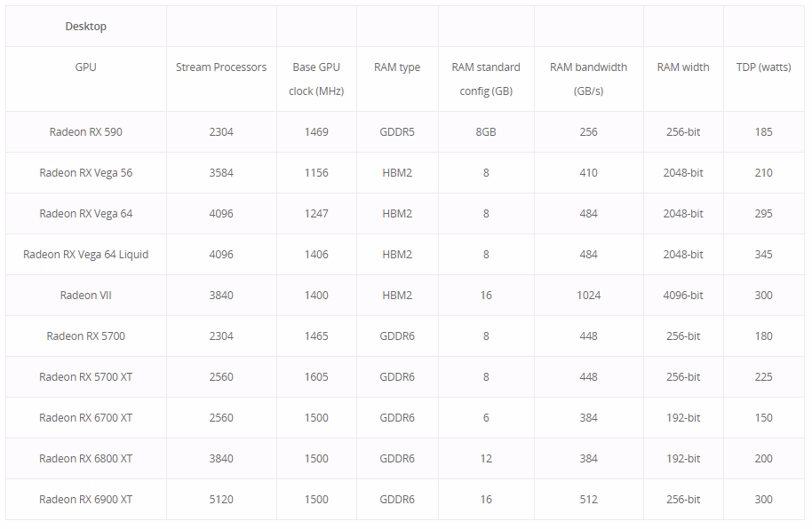Select the Radeon RX 6900 XT cell
This screenshot has height=529, width=812.
[85, 500]
